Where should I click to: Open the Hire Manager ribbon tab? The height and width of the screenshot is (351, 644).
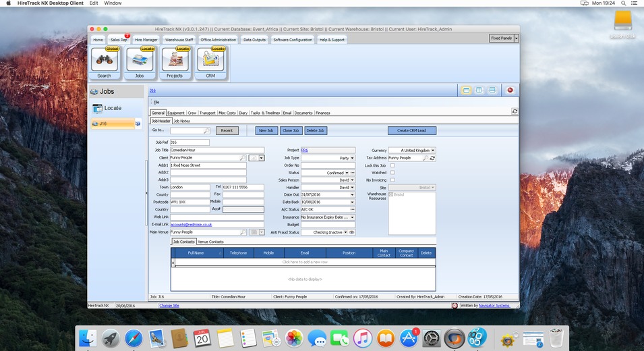[x=146, y=40]
